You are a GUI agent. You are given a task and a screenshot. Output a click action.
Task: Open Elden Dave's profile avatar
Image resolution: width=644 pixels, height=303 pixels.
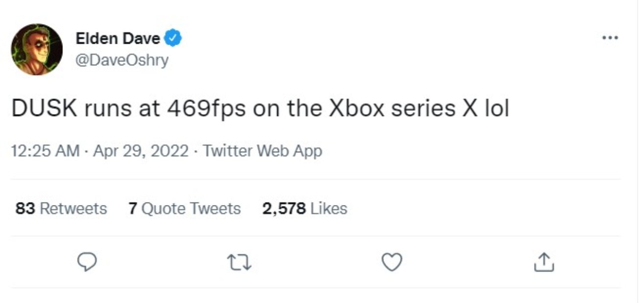pyautogui.click(x=37, y=49)
